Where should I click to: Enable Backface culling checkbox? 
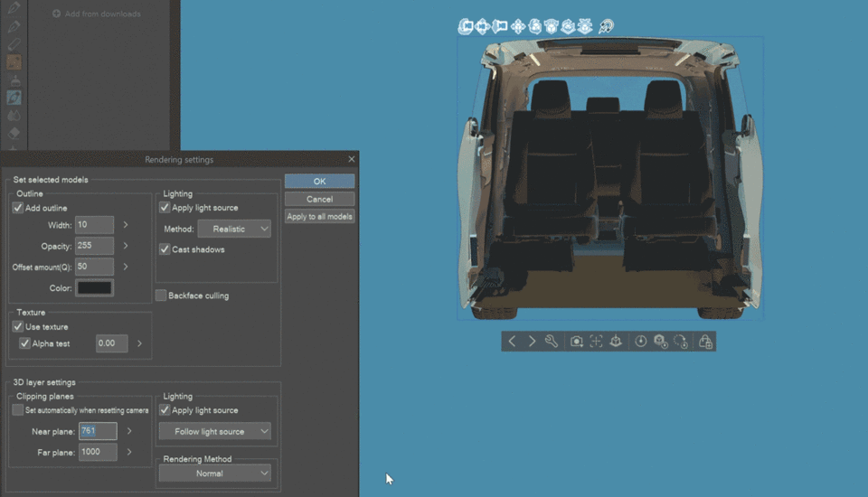(x=161, y=295)
